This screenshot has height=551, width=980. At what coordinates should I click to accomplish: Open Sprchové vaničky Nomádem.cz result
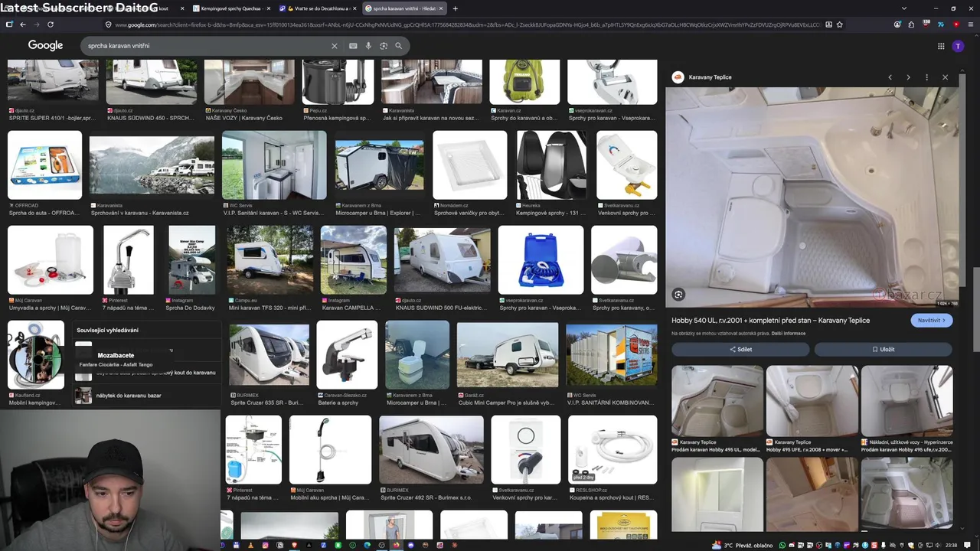[x=469, y=173]
